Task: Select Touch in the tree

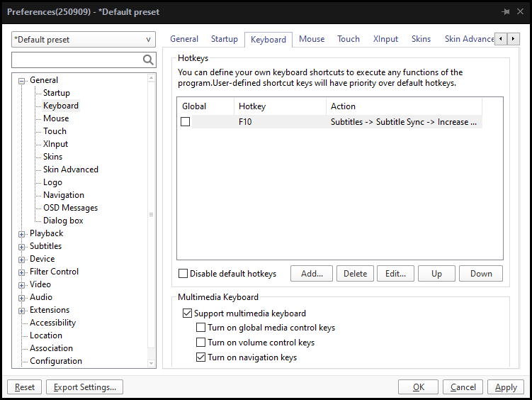Action: pos(55,131)
